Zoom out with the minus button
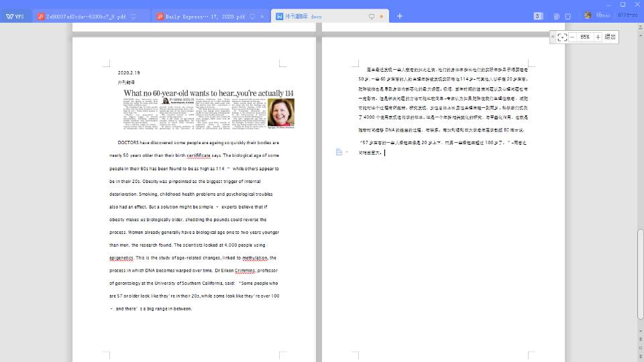This screenshot has height=362, width=644. [572, 37]
